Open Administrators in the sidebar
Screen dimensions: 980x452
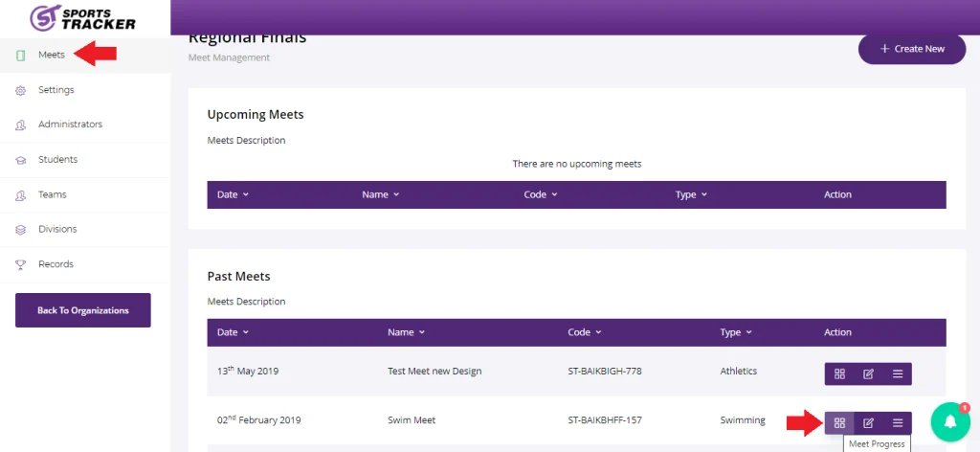[70, 124]
